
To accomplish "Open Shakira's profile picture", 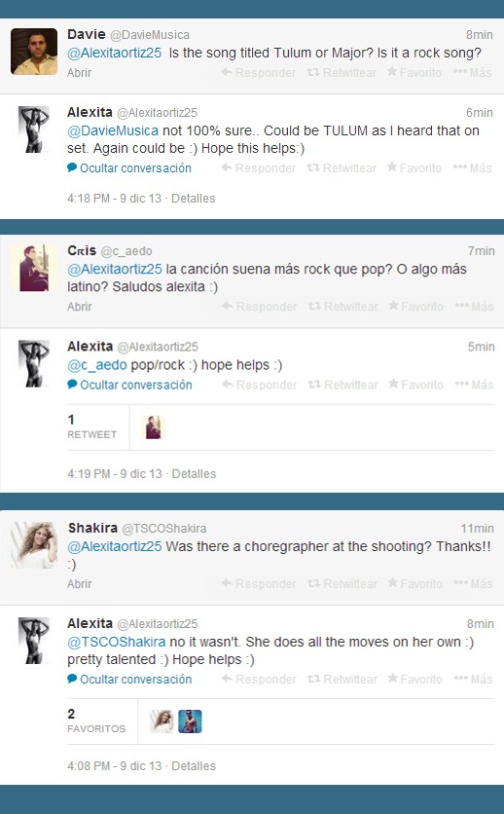I will (34, 545).
